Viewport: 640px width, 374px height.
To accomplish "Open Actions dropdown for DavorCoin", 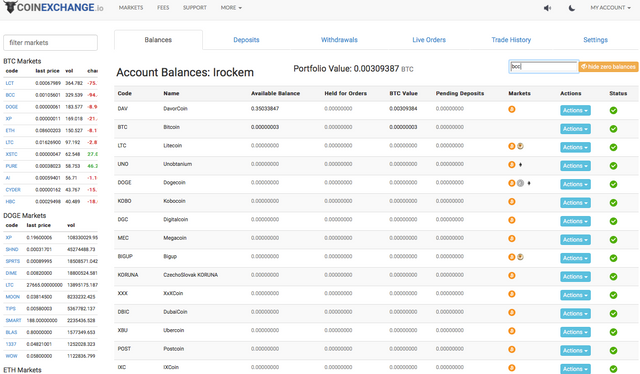I will [x=575, y=111].
